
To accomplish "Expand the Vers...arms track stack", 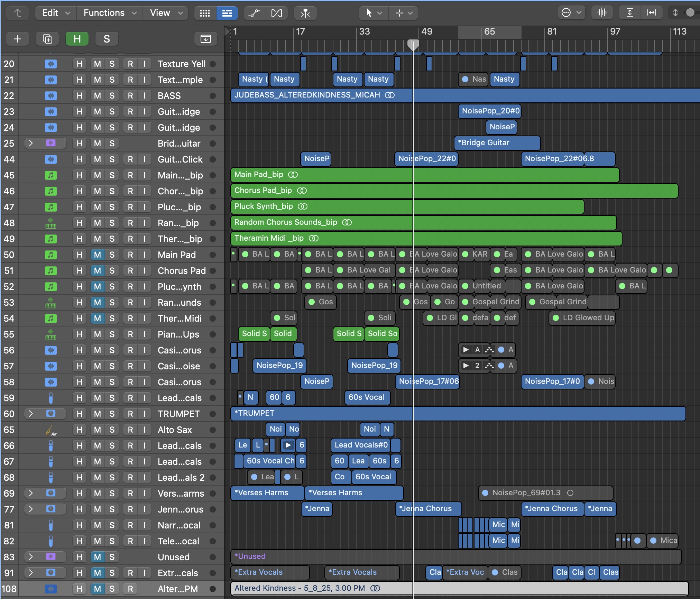I will (x=30, y=493).
